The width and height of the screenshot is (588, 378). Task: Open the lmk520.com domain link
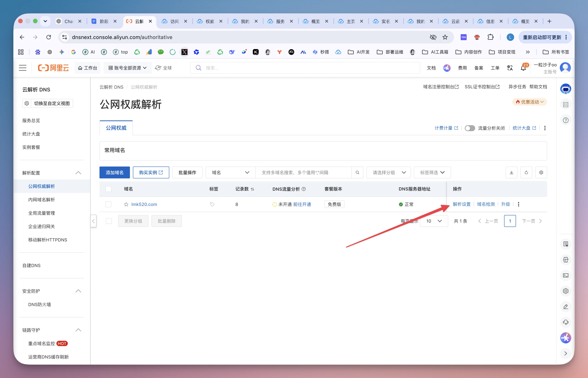144,204
